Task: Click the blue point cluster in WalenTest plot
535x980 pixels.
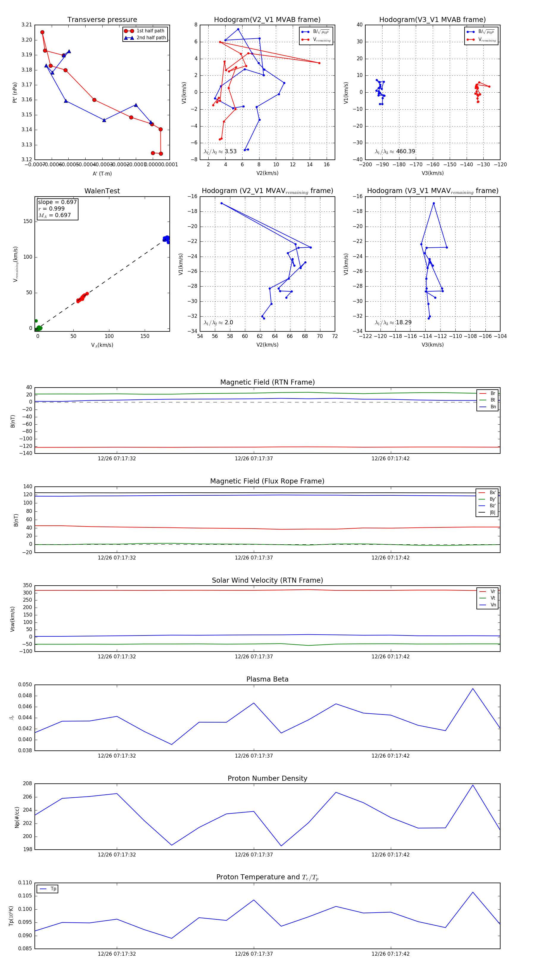Action: click(x=166, y=239)
